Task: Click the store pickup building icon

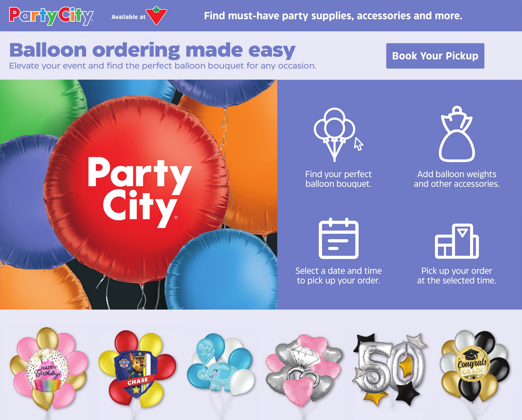Action: 457,241
